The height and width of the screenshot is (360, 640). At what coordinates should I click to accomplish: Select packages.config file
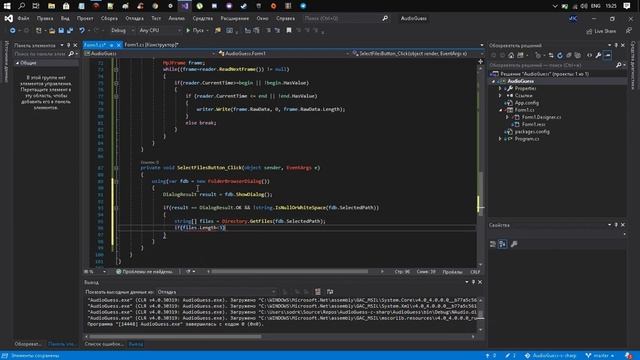click(x=532, y=132)
